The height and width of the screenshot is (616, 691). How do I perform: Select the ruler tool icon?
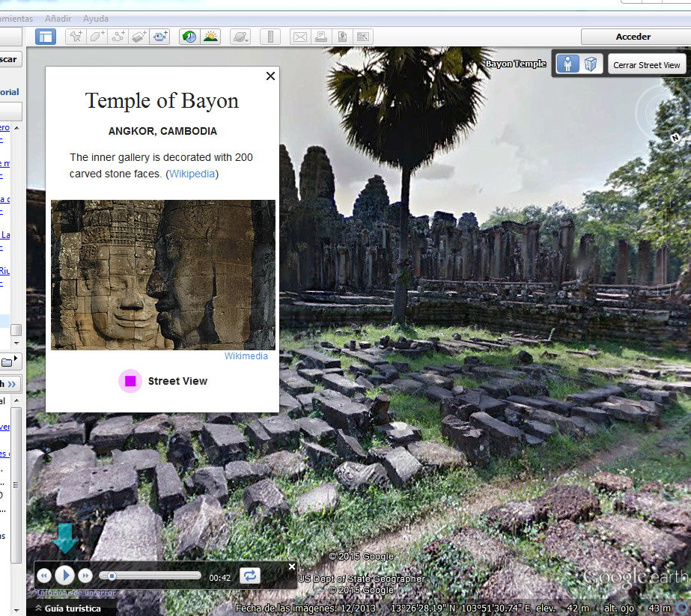(x=272, y=37)
